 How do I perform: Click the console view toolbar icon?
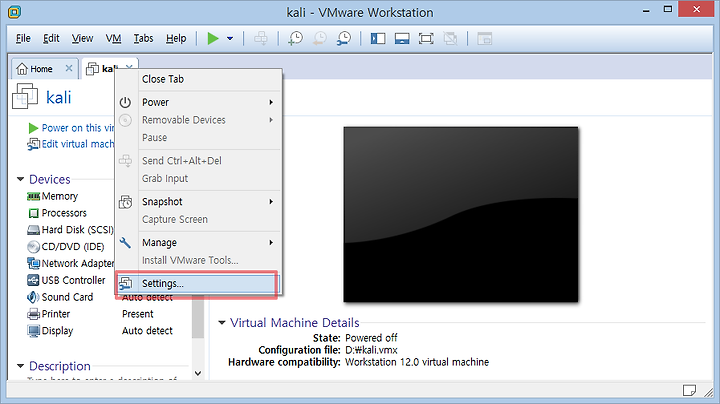tap(484, 39)
